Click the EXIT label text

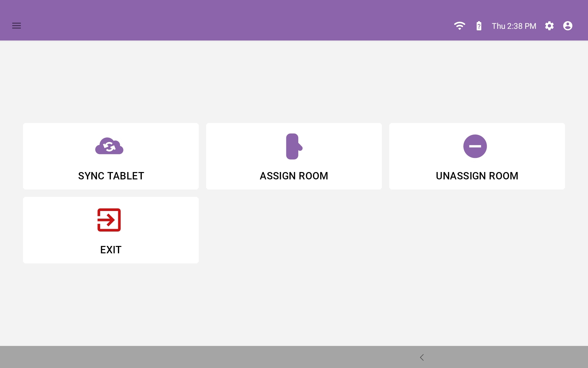[x=110, y=250]
